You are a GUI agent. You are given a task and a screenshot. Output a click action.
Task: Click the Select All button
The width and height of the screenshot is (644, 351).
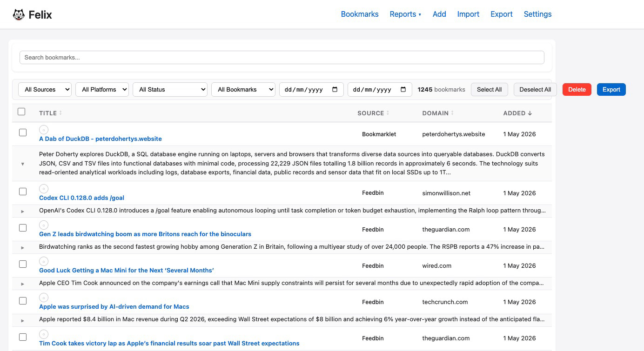[x=489, y=89]
